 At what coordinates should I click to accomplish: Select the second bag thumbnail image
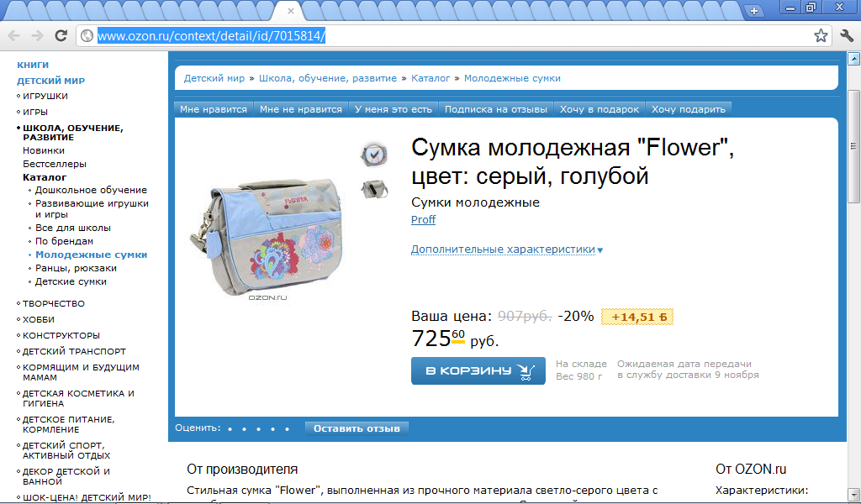[374, 190]
